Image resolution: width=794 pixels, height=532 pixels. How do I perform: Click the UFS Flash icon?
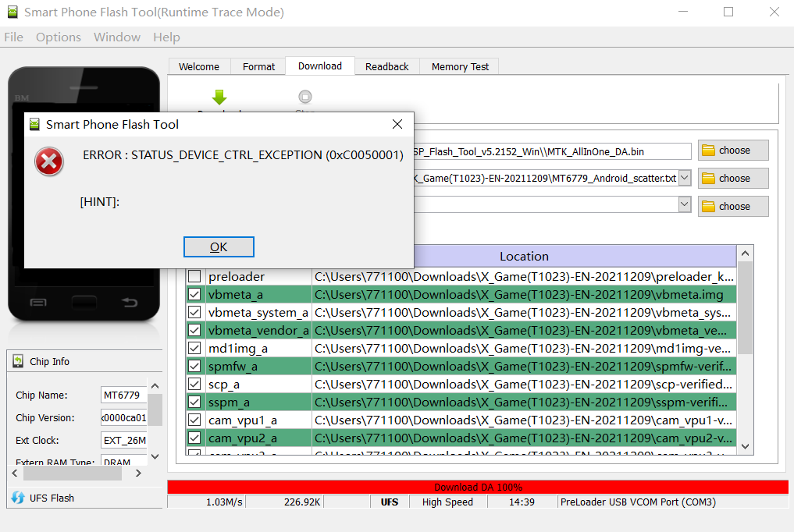click(x=18, y=498)
